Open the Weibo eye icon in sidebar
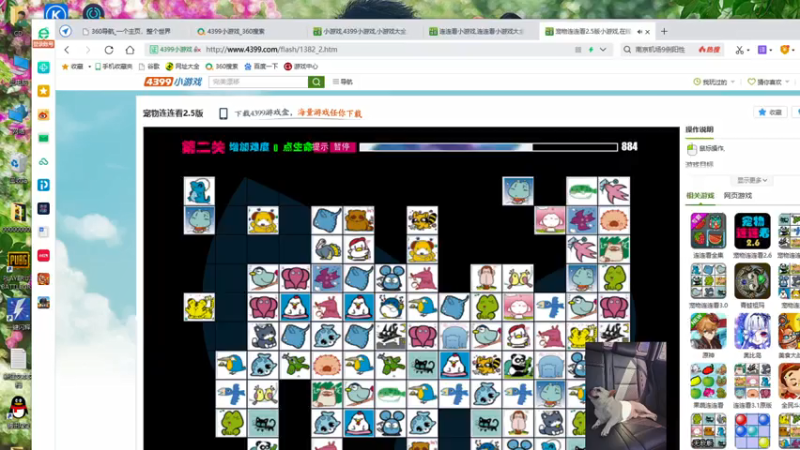 (43, 115)
